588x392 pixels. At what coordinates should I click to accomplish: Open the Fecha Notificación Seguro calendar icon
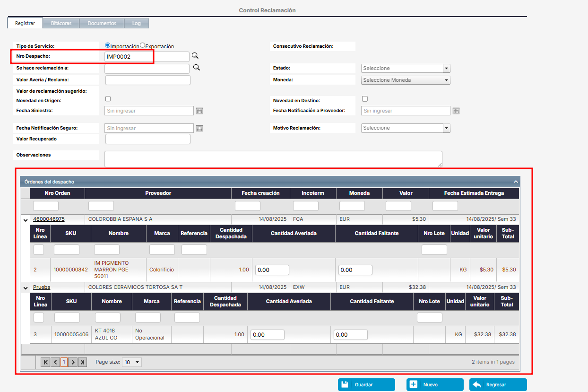tap(199, 128)
